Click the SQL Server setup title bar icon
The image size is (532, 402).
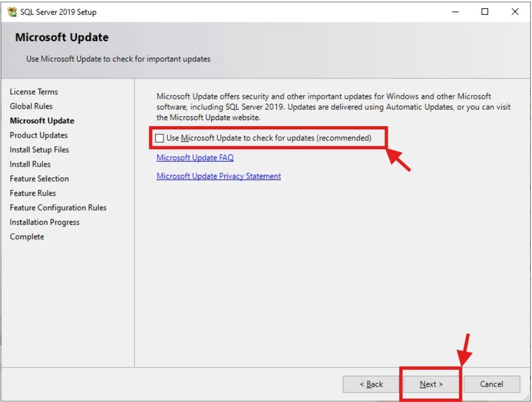pyautogui.click(x=12, y=12)
